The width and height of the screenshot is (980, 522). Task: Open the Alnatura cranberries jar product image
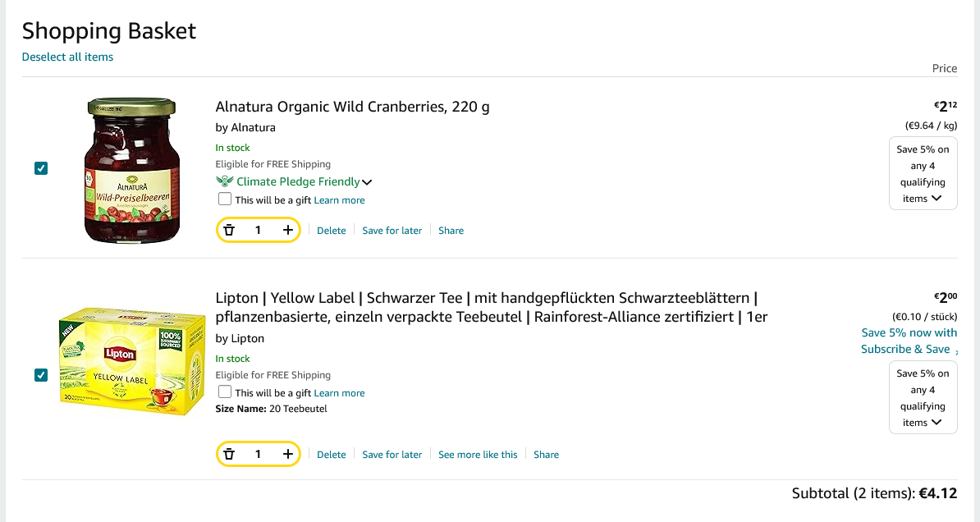[x=132, y=170]
